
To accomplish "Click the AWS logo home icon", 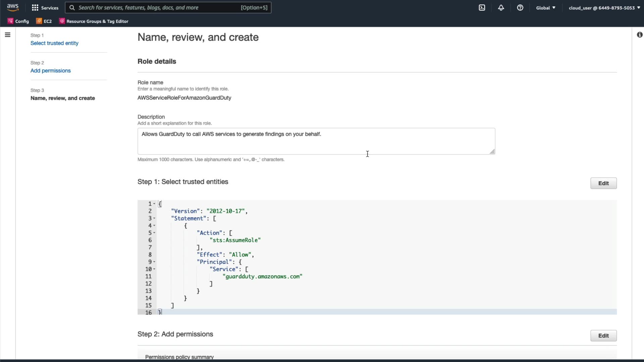I will point(13,7).
